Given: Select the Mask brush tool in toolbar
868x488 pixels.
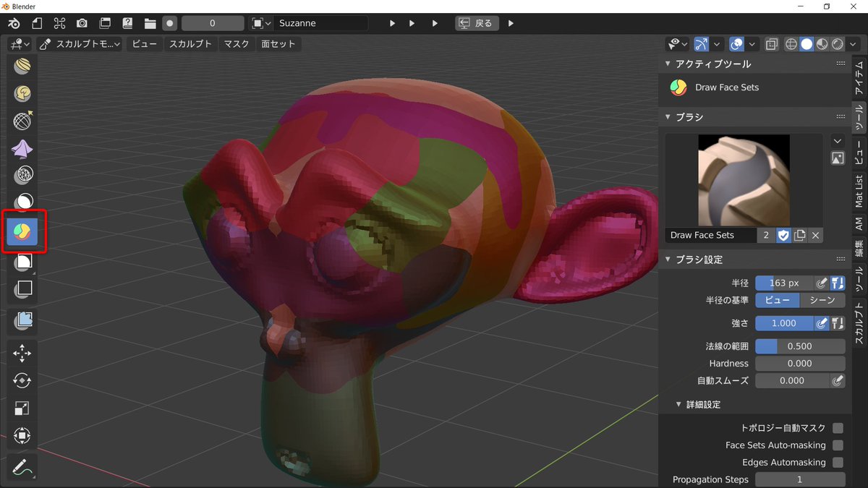Looking at the screenshot, I should pyautogui.click(x=23, y=202).
